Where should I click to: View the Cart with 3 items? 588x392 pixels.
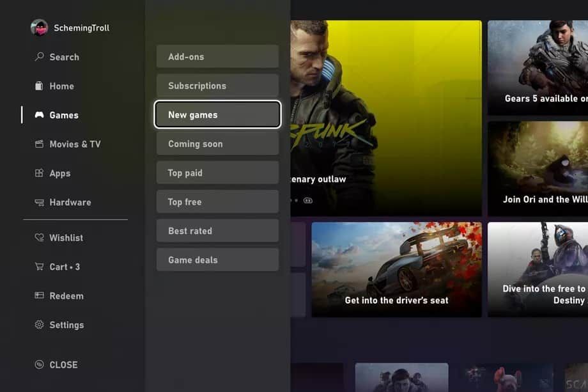point(64,267)
